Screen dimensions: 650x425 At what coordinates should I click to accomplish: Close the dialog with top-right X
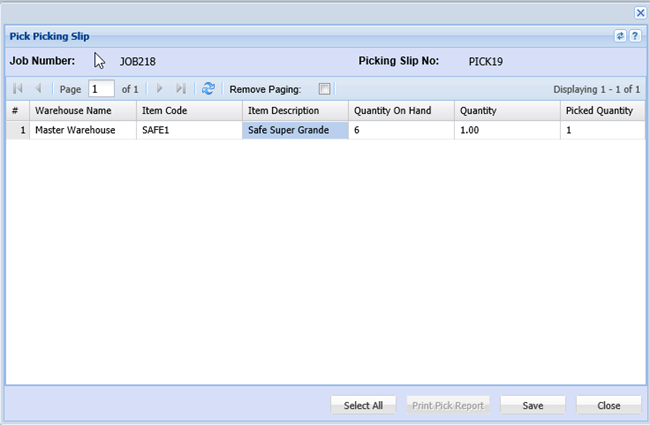(x=640, y=12)
